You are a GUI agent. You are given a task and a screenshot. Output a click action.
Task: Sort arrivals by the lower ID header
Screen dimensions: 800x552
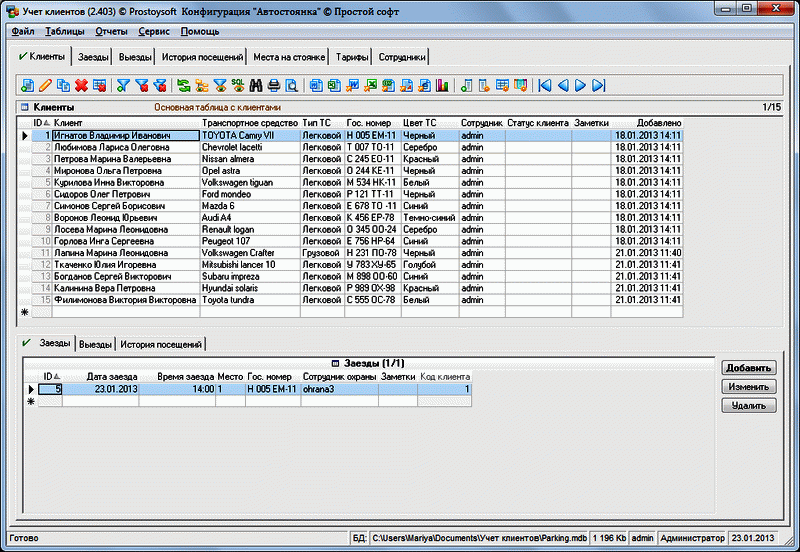pyautogui.click(x=51, y=377)
